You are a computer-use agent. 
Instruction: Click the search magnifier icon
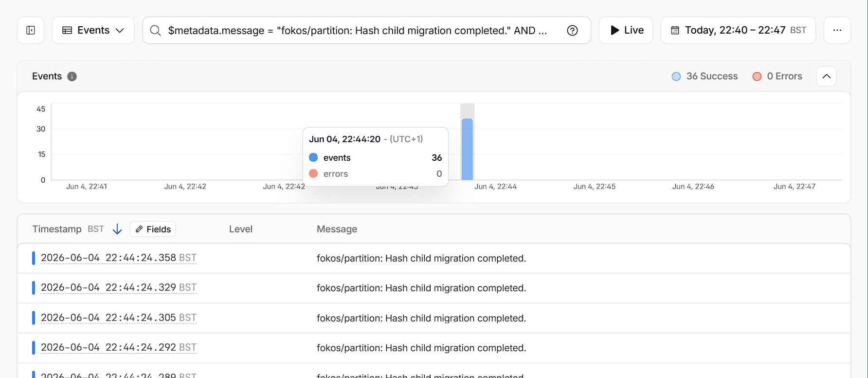point(155,30)
